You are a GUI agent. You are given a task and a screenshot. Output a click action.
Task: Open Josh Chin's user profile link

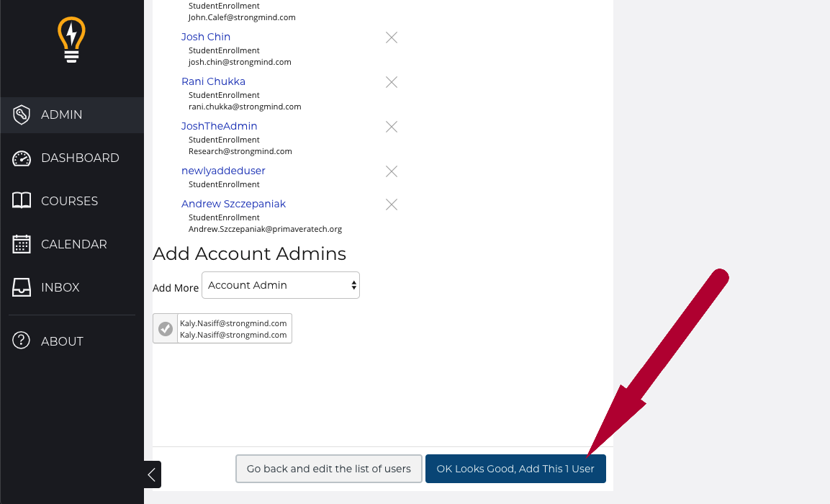pos(206,37)
